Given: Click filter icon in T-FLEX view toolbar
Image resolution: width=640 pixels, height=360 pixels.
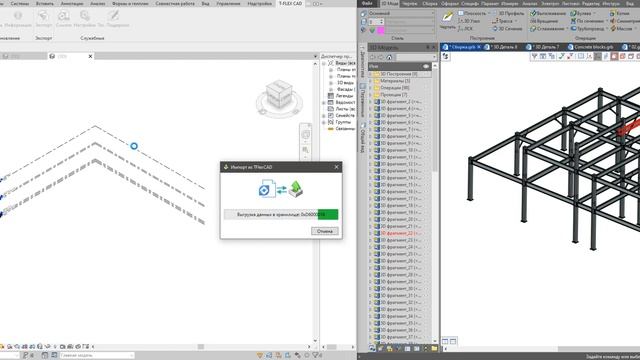Looking at the screenshot, I should tap(534, 56).
